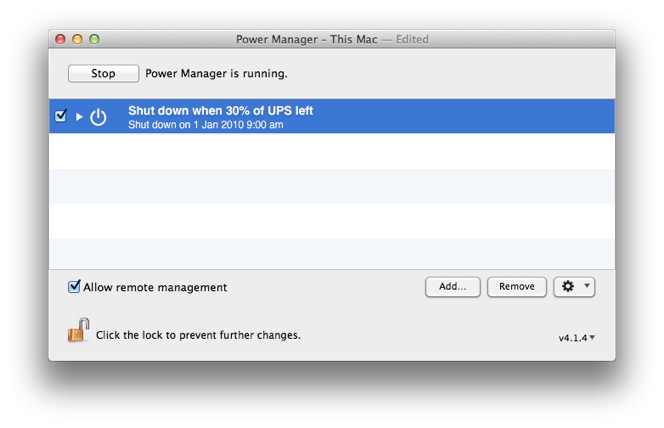664x428 pixels.
Task: Uncheck the Shut down event checkbox
Action: (x=61, y=116)
